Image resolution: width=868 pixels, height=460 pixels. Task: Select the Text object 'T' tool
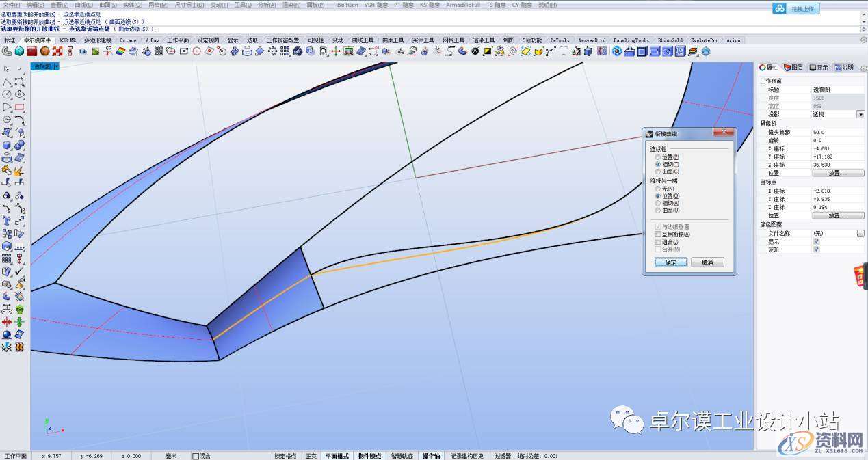[x=7, y=221]
